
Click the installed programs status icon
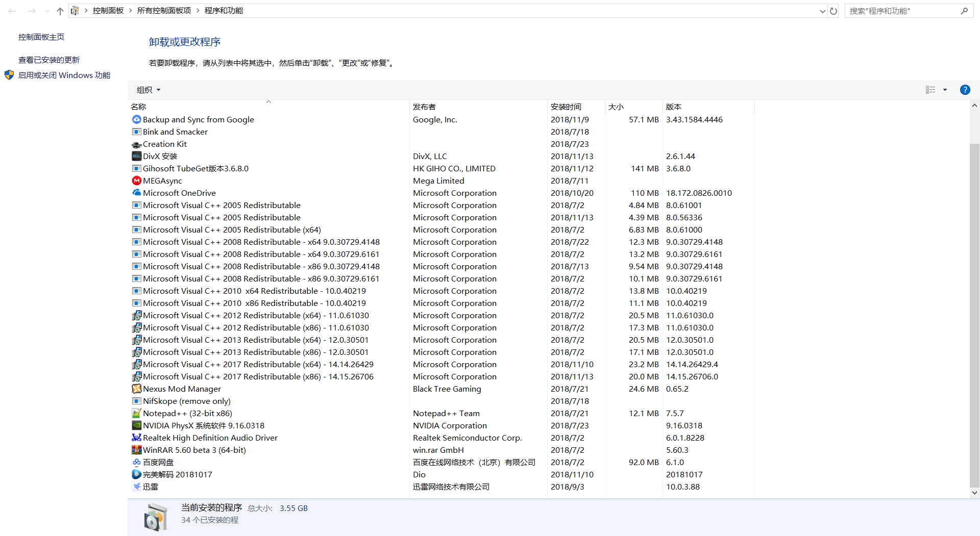(x=155, y=517)
